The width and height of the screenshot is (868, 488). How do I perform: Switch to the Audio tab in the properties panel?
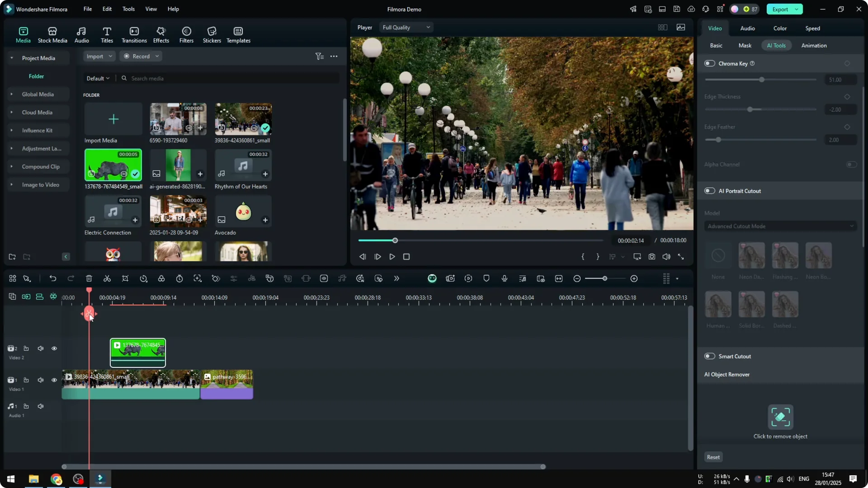[747, 28]
